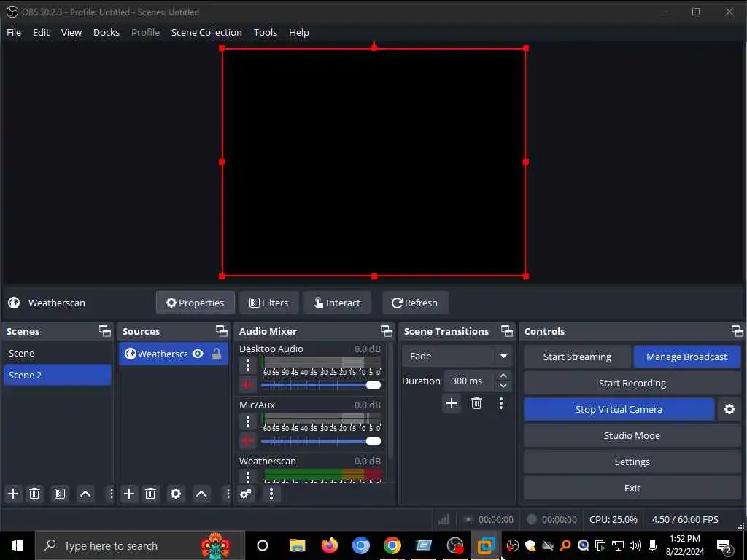Delete selected source using trash icon

[150, 494]
